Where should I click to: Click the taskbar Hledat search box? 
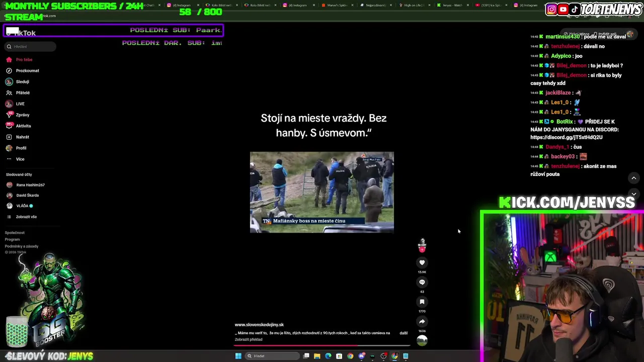click(x=272, y=356)
